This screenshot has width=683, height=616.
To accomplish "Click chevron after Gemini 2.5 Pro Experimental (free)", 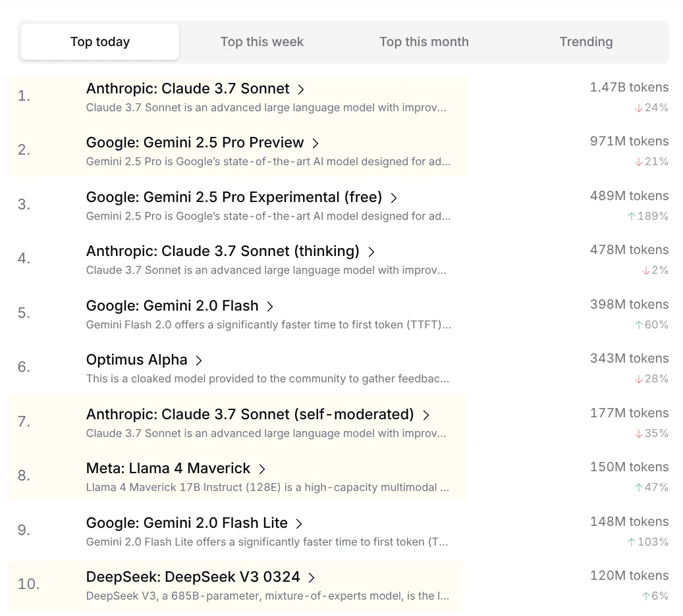I will [394, 197].
